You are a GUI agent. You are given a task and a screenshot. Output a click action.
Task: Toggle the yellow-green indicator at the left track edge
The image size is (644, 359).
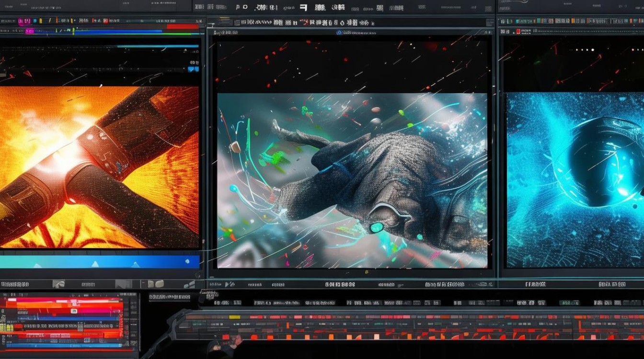click(6, 327)
